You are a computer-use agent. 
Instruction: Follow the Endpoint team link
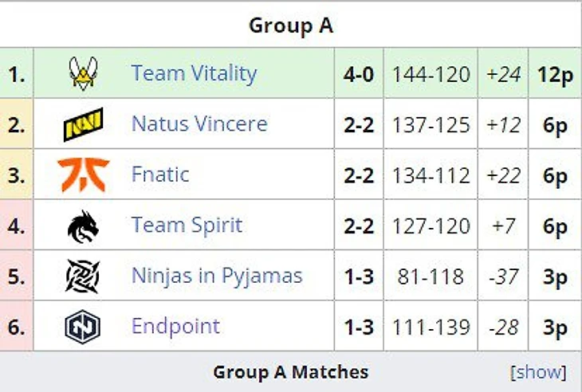point(175,327)
